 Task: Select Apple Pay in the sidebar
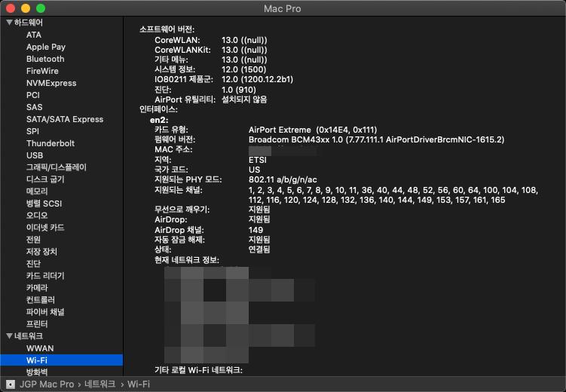(x=46, y=47)
